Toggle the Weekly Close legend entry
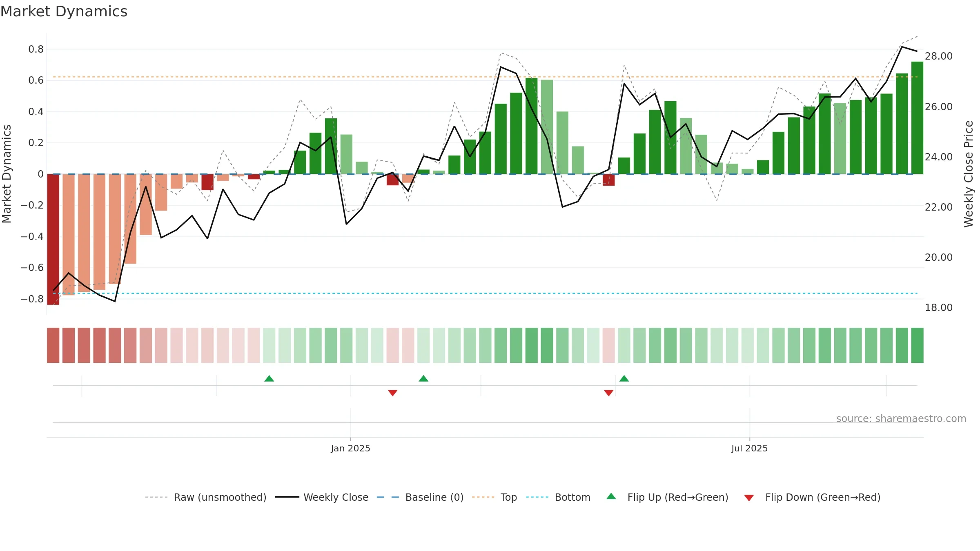This screenshot has height=551, width=980. point(322,497)
